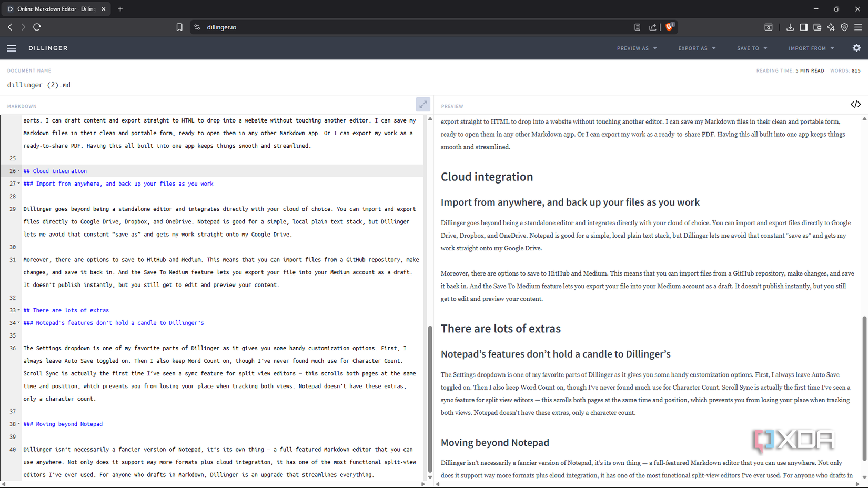Expand Markdown editor with diagonal arrow icon
Image resolution: width=868 pixels, height=488 pixels.
click(423, 104)
